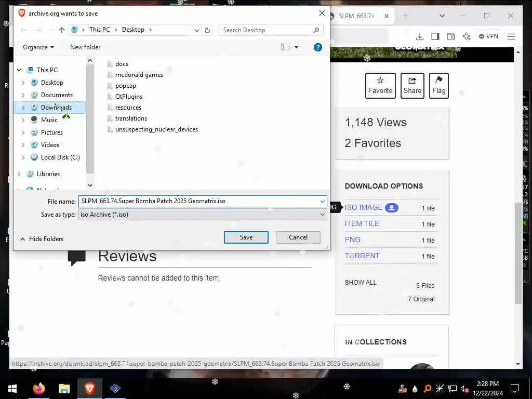
Task: Click the ISO IMAGE download link
Action: click(x=363, y=207)
